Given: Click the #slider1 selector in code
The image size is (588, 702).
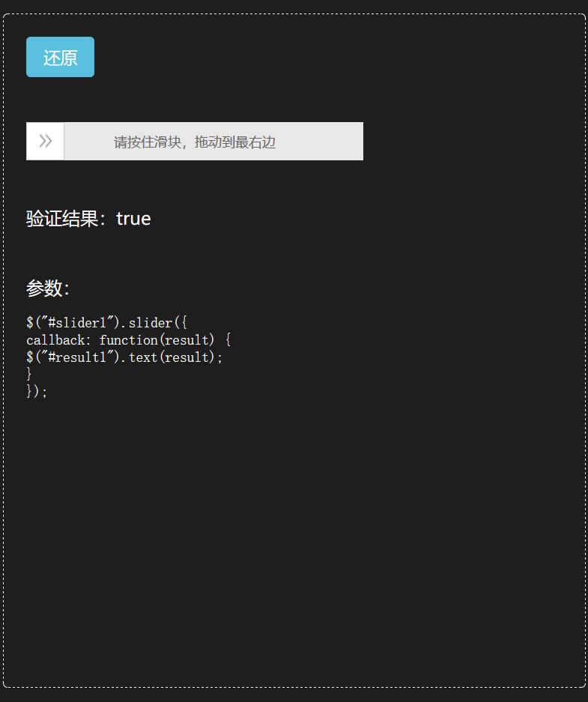Looking at the screenshot, I should (x=77, y=322).
